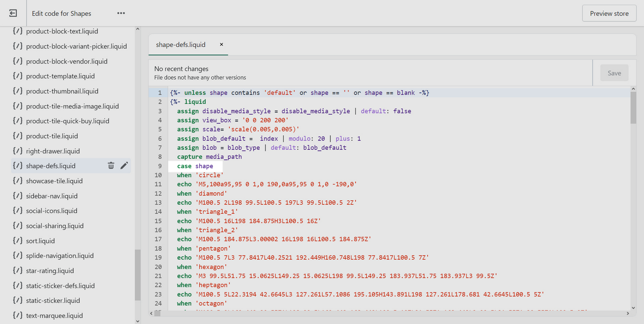Open product-template.liquid file
Image resolution: width=644 pixels, height=324 pixels.
click(x=60, y=76)
